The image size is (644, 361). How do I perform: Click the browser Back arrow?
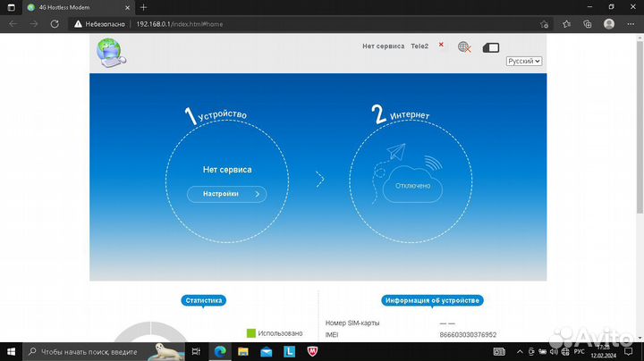13,24
